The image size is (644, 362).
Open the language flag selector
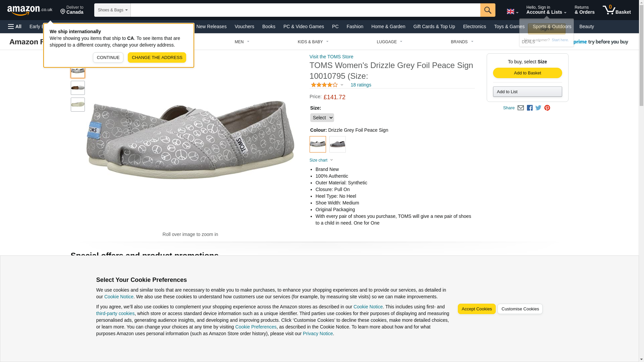click(x=512, y=11)
